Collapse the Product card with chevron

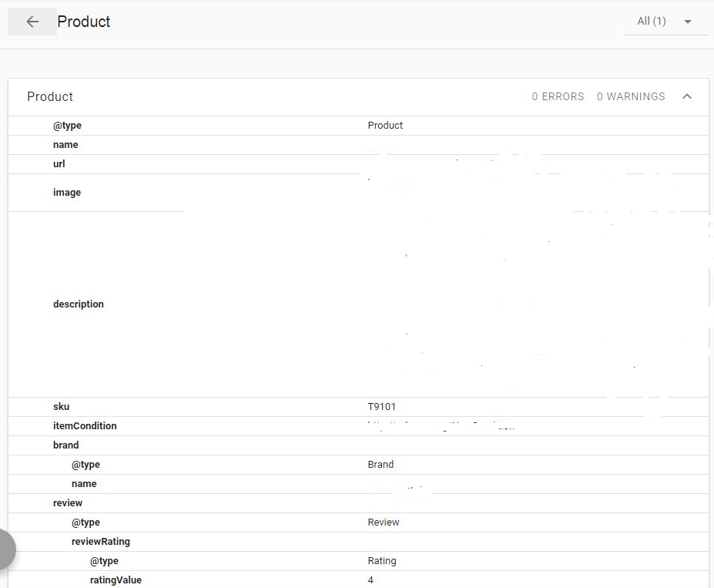pos(687,96)
